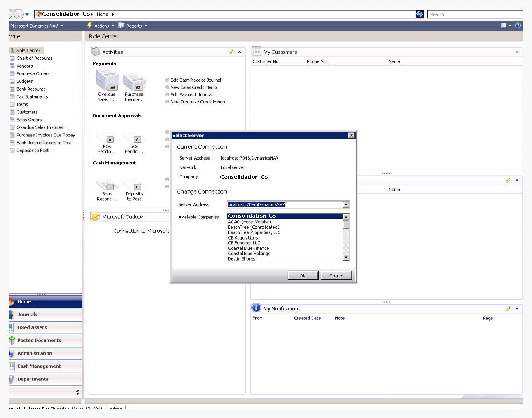Select the Home navigation section
This screenshot has width=532, height=418.
pyautogui.click(x=45, y=302)
